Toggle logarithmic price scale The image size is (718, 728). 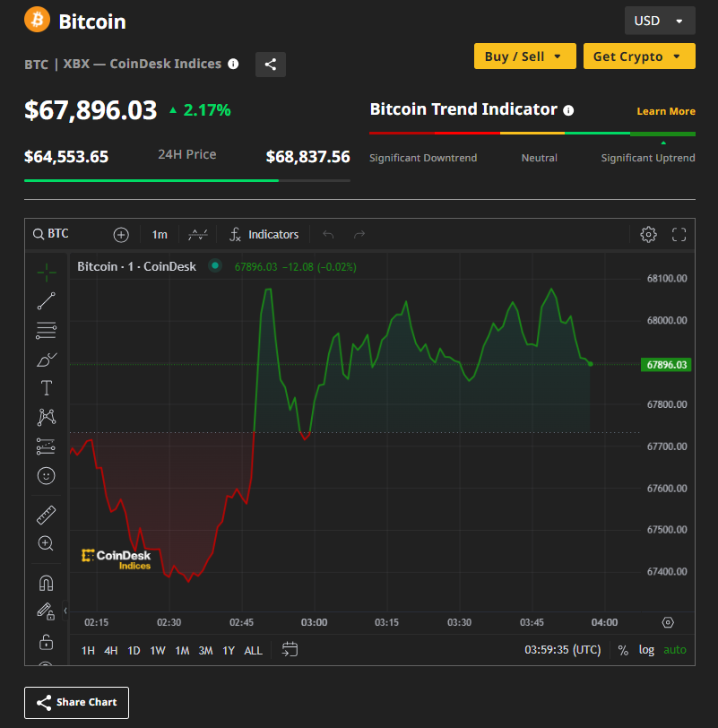tap(646, 650)
